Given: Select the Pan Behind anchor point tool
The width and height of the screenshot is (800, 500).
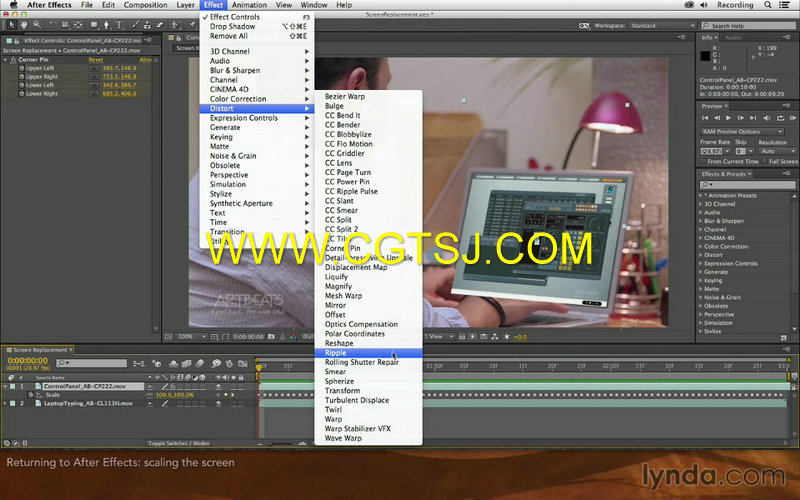Looking at the screenshot, I should 78,24.
